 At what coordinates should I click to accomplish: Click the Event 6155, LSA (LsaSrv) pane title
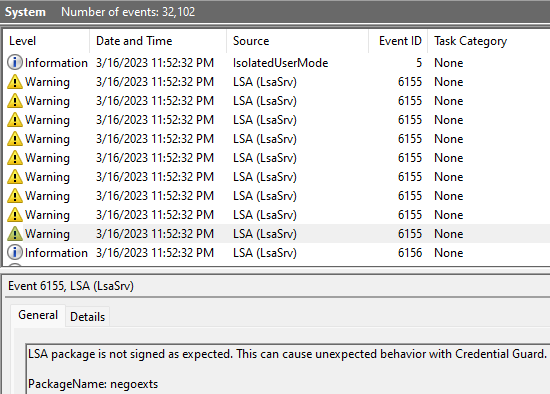71,286
